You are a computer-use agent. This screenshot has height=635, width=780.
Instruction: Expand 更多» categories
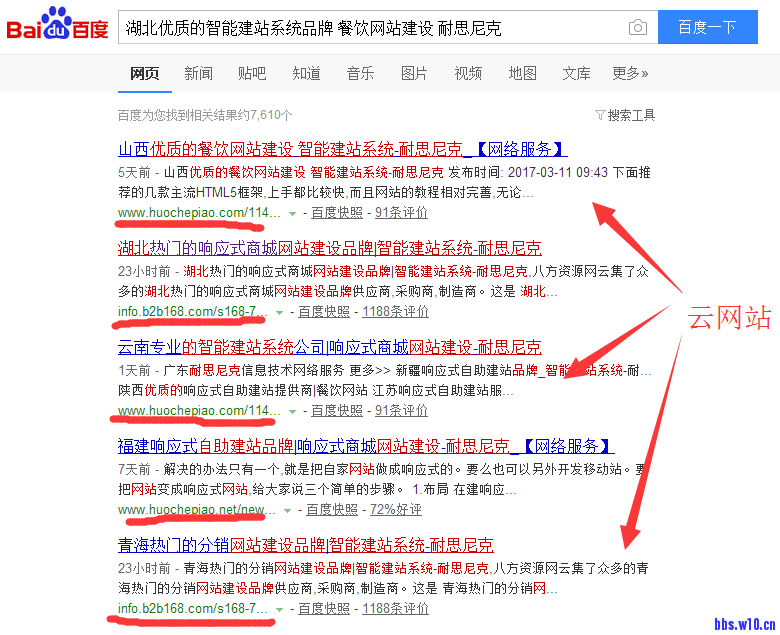coord(630,74)
